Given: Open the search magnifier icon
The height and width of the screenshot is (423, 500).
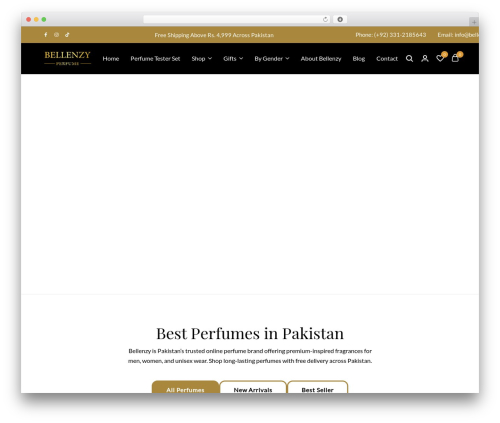Looking at the screenshot, I should [x=409, y=59].
